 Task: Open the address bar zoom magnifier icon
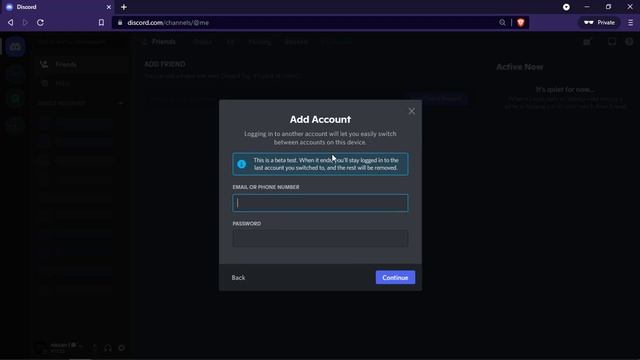[502, 23]
